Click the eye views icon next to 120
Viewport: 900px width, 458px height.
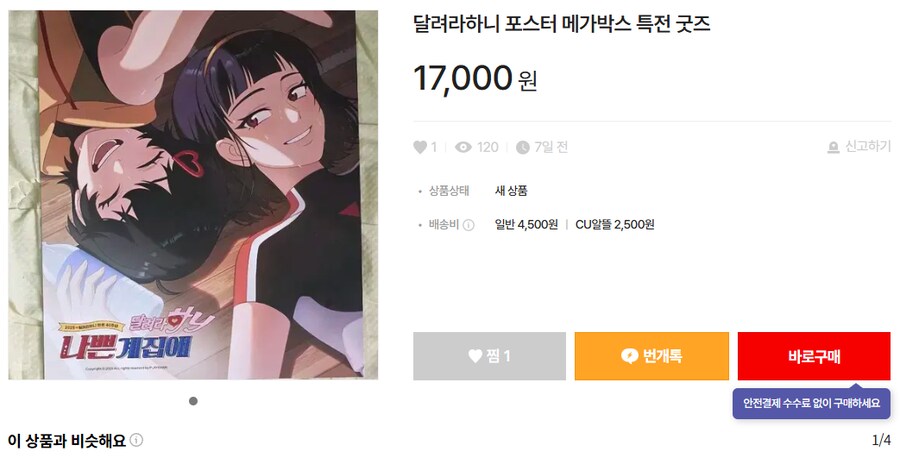(463, 148)
